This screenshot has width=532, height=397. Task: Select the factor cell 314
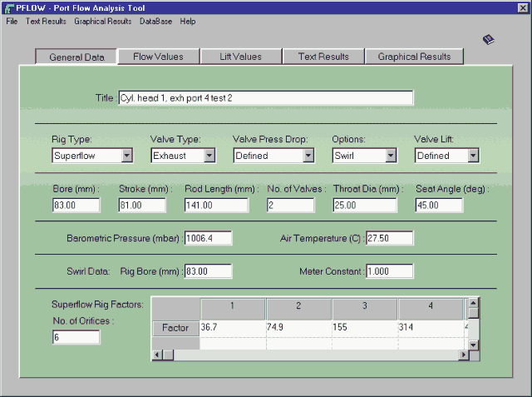[431, 327]
